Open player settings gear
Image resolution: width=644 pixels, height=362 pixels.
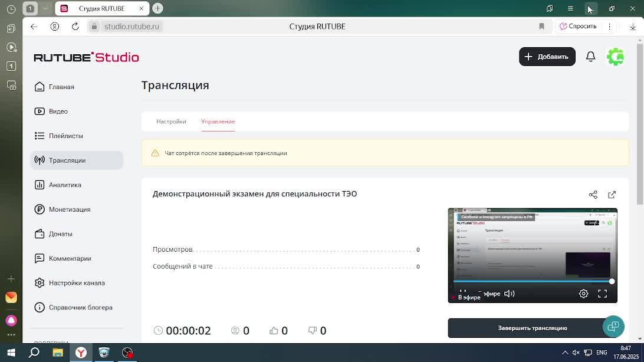[583, 294]
